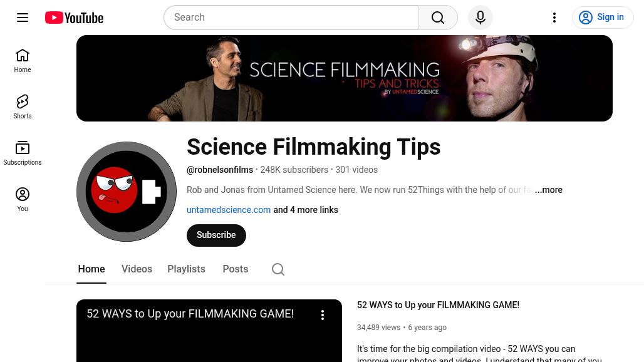Viewport: 644px width, 362px height.
Task: Sign in to YouTube
Action: click(x=602, y=17)
